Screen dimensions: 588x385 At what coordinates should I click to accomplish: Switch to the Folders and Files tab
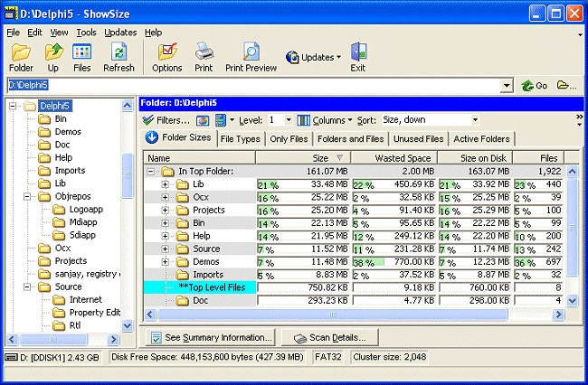click(351, 139)
